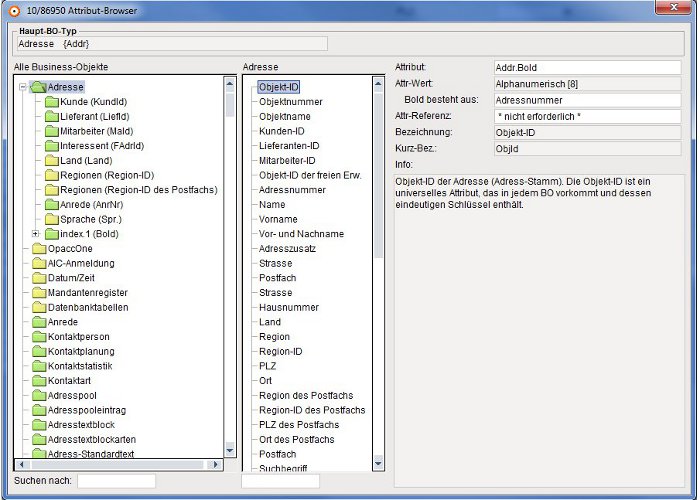Click the Kontaktart folder icon
The height and width of the screenshot is (500, 700).
39,381
